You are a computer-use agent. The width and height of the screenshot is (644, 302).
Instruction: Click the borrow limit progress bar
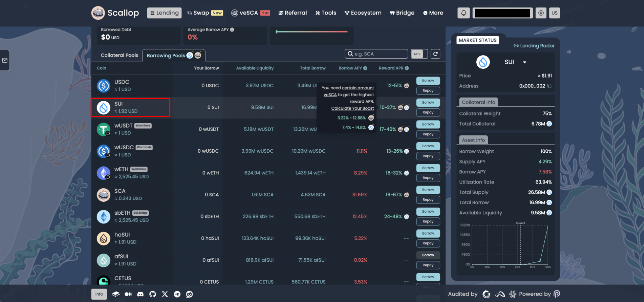pos(312,32)
